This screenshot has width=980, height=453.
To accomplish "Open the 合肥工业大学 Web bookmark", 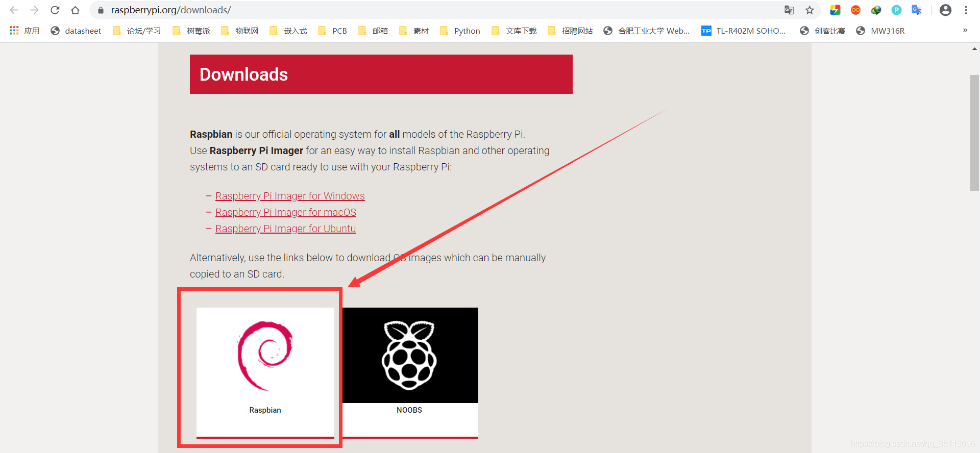I will [x=647, y=31].
